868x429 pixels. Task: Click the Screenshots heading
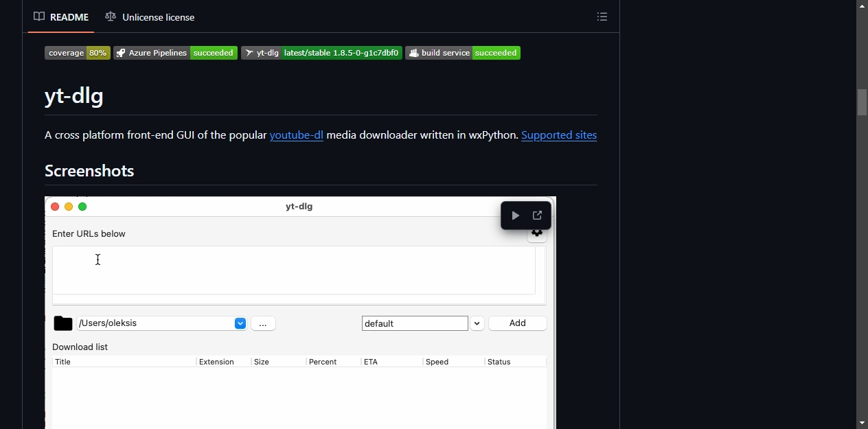click(x=89, y=171)
